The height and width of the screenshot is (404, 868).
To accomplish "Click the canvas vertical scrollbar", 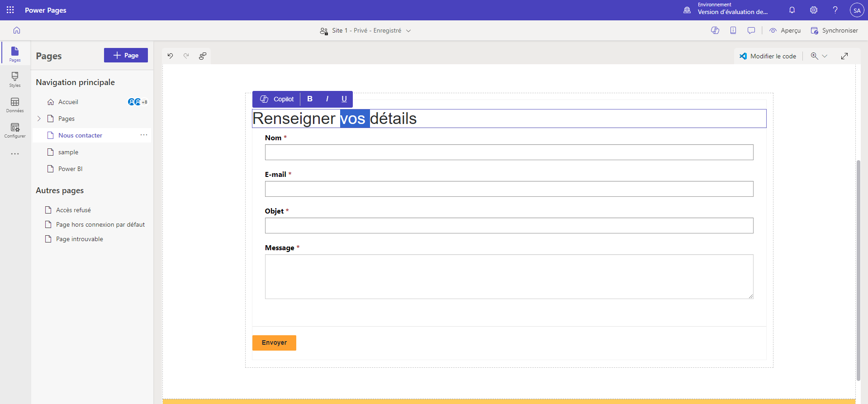I will pyautogui.click(x=858, y=270).
